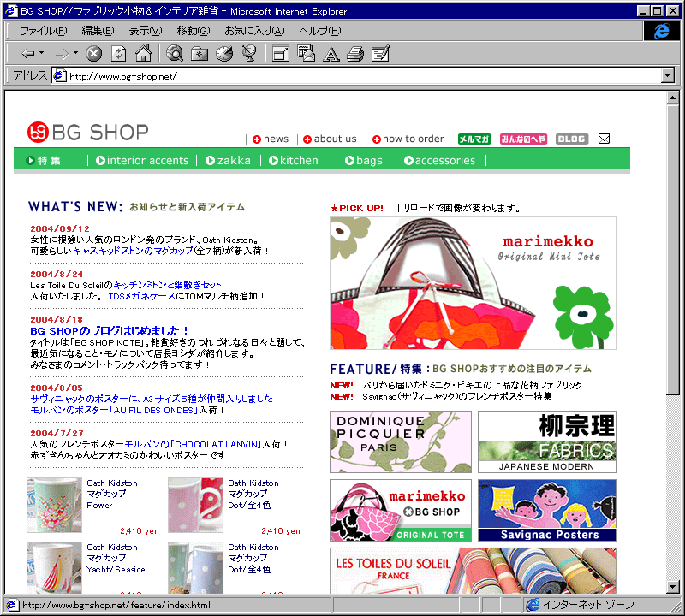The width and height of the screenshot is (685, 616).
Task: Click the Channels satellite dish icon
Action: point(249,54)
